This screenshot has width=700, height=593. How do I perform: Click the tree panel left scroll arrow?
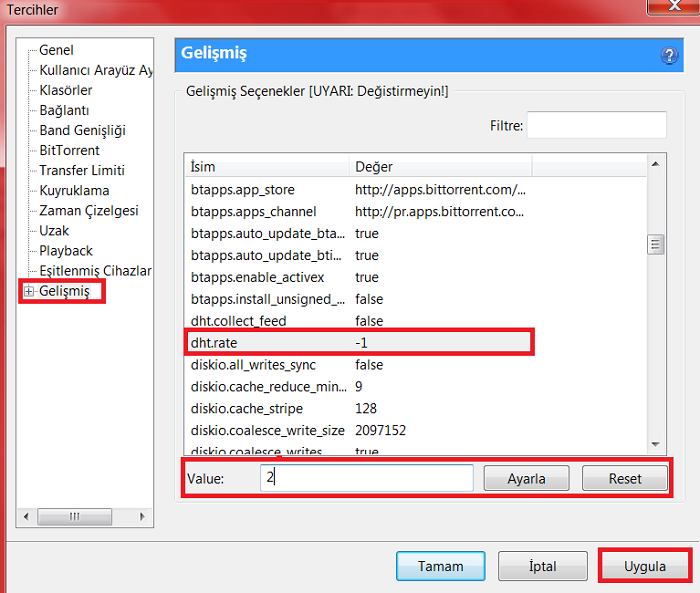click(x=26, y=517)
